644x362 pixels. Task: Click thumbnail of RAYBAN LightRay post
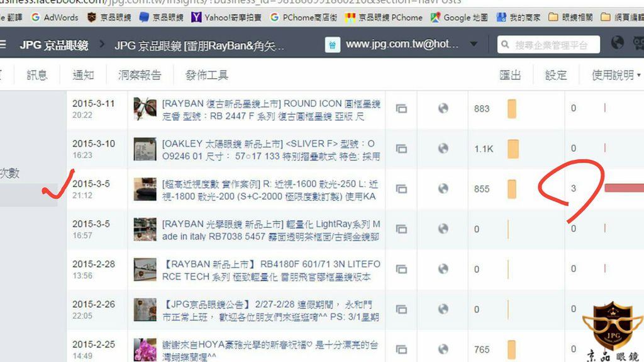pyautogui.click(x=145, y=229)
